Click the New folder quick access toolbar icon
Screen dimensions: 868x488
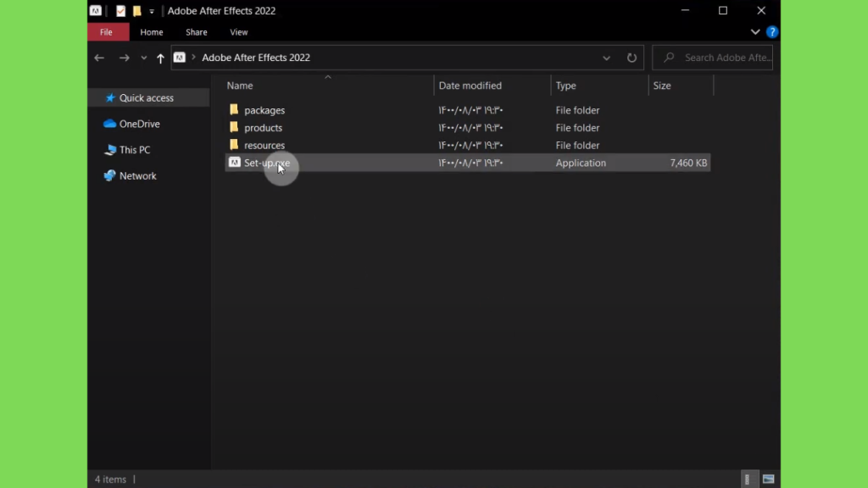coord(136,10)
